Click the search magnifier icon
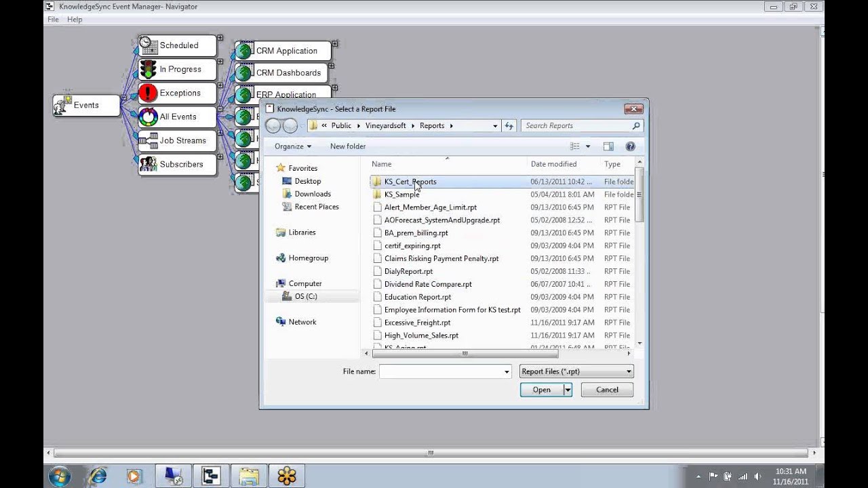The image size is (868, 488). tap(636, 125)
